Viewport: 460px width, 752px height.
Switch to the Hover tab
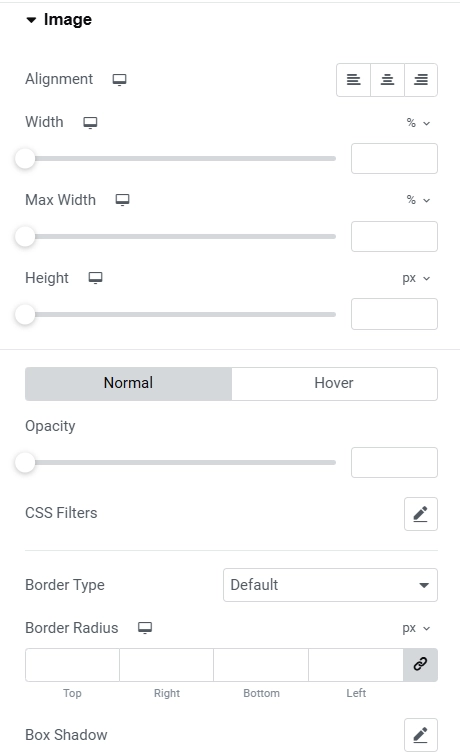(334, 383)
